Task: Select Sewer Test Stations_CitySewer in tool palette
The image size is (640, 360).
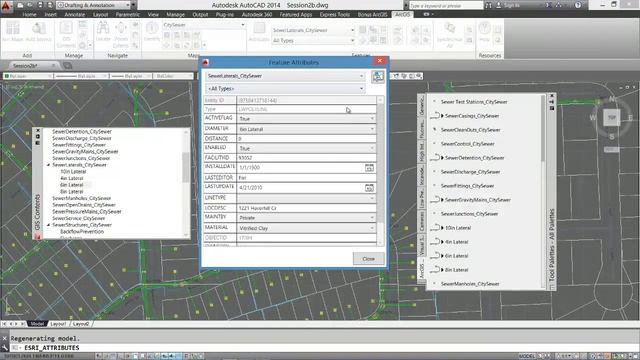Action: tap(474, 102)
